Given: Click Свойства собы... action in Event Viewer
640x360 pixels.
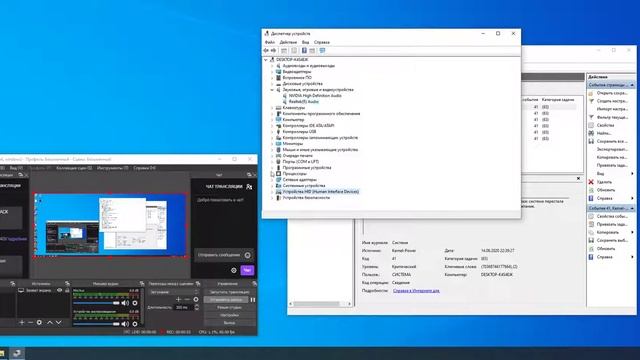Looking at the screenshot, I should click(x=612, y=216).
